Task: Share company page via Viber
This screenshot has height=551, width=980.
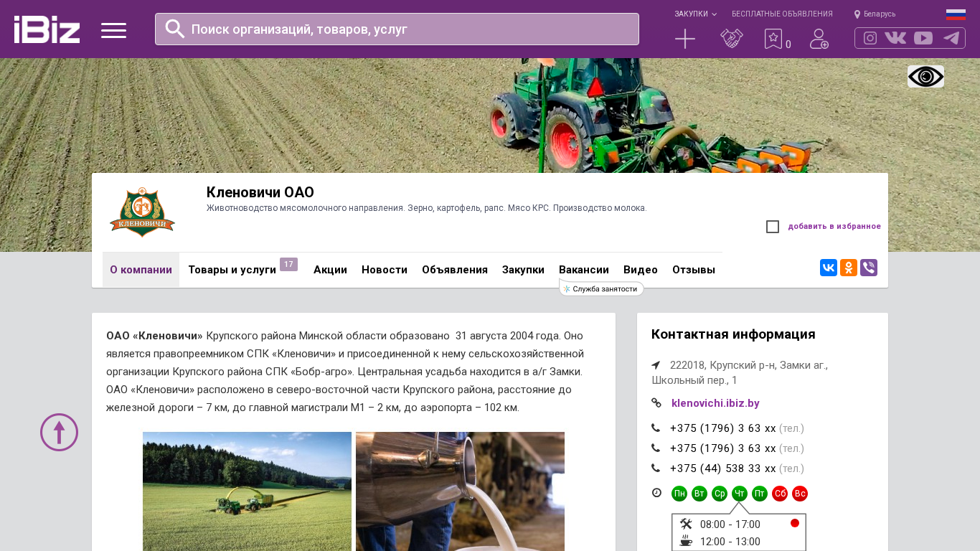Action: tap(869, 268)
